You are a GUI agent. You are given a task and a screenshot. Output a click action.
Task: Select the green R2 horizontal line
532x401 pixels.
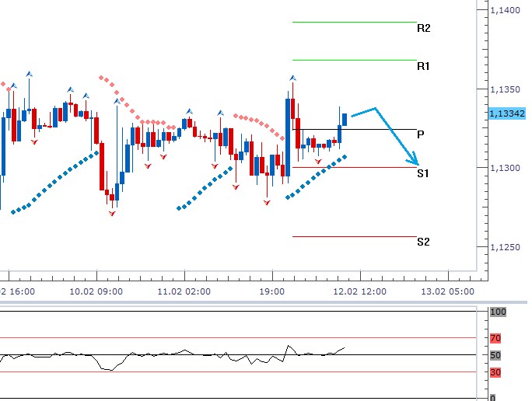click(x=354, y=22)
